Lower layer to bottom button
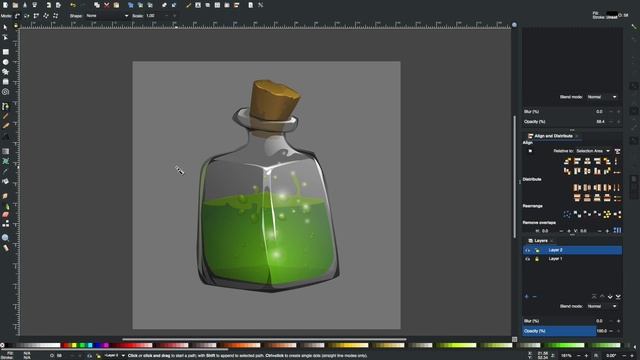This screenshot has width=640, height=360. point(618,297)
